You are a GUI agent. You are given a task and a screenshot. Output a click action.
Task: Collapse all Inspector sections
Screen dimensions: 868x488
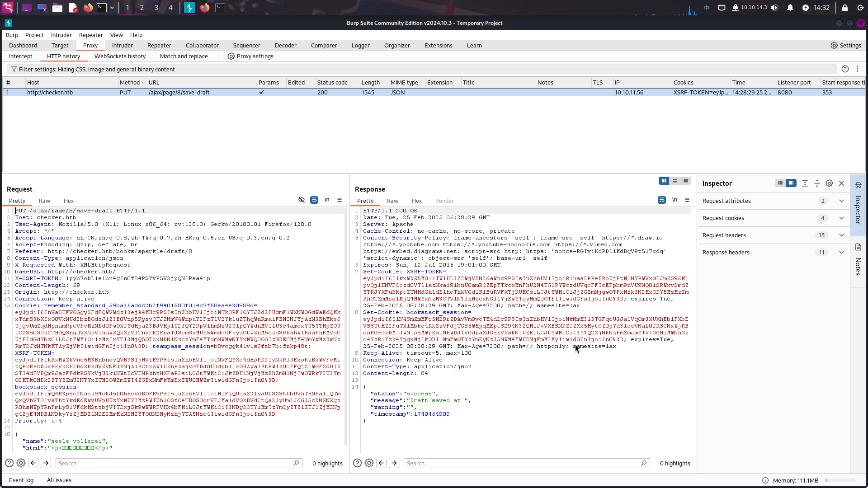click(817, 183)
